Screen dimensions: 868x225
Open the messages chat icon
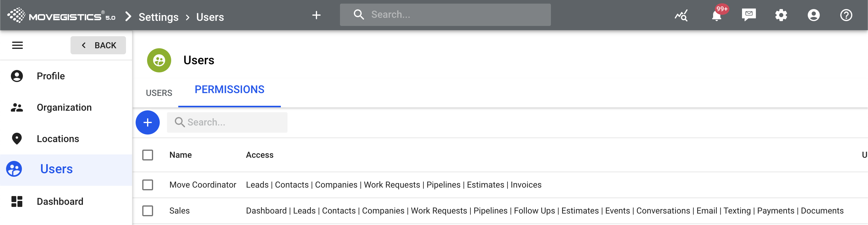pyautogui.click(x=749, y=15)
